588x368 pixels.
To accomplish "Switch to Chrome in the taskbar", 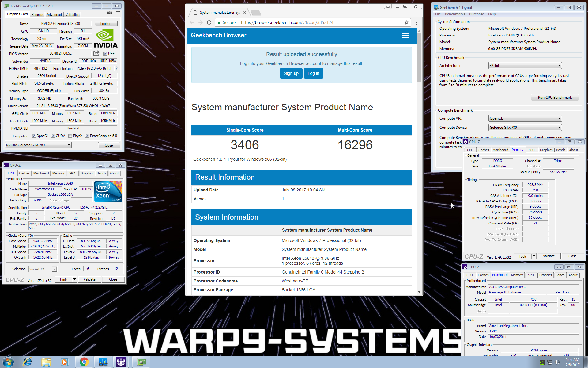I will 84,362.
